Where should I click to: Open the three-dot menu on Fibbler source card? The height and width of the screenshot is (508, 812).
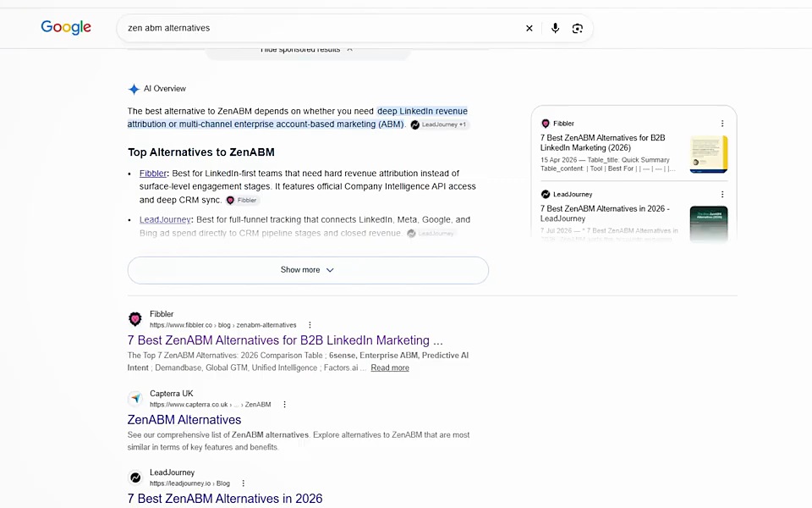[x=722, y=124]
